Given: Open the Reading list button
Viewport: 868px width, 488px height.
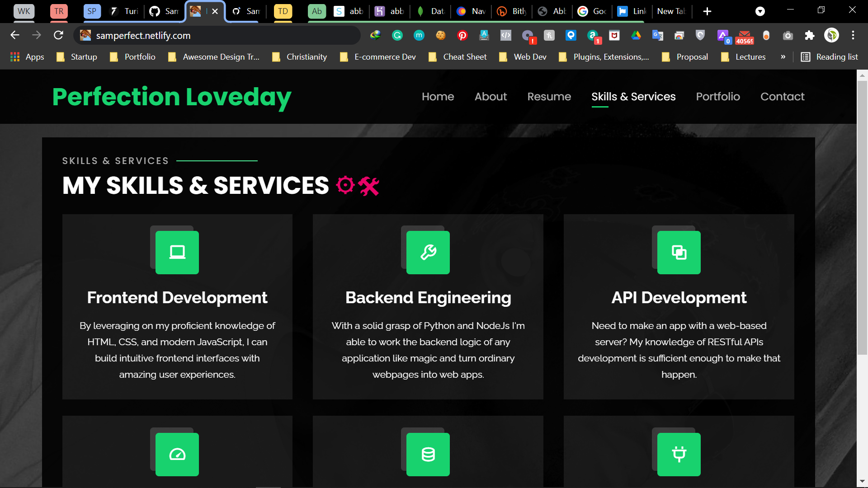Looking at the screenshot, I should click(830, 57).
